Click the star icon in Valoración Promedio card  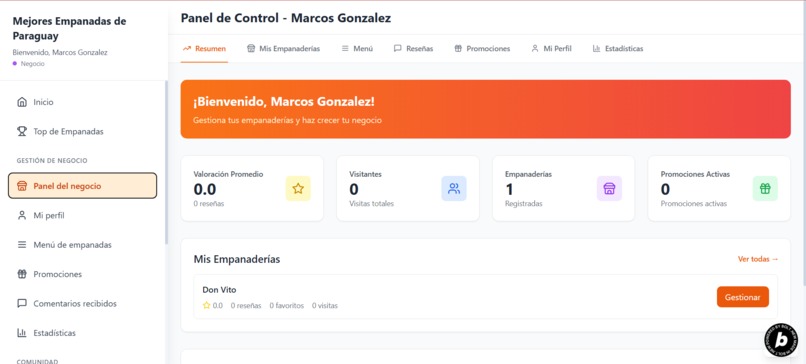[298, 189]
